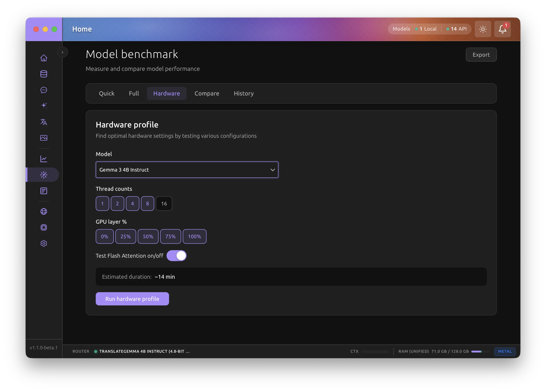
Task: Click the hardware chip icon in the sidebar
Action: pyautogui.click(x=44, y=227)
